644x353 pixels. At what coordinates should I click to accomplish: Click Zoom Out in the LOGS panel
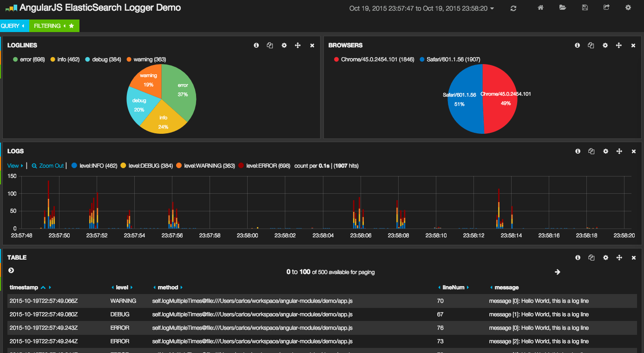tap(48, 166)
